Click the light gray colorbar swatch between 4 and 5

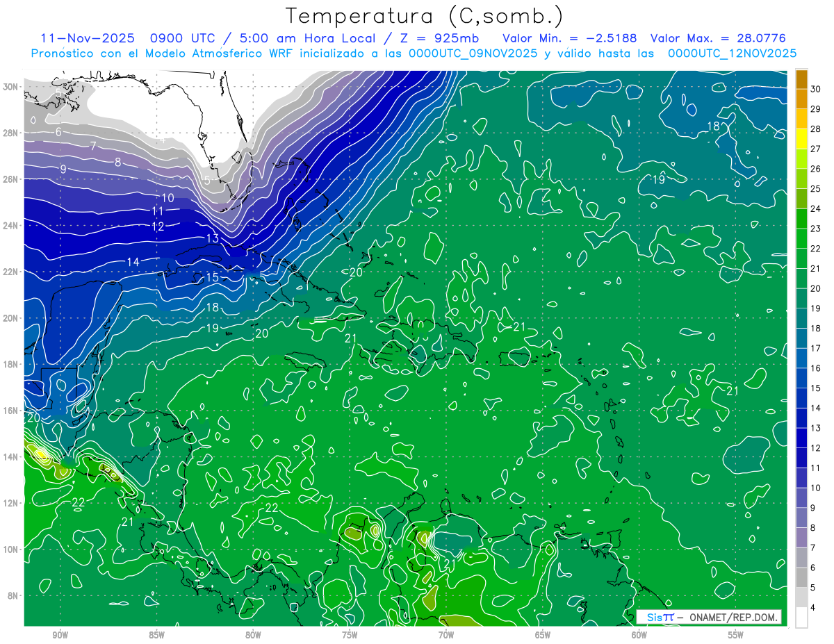(801, 597)
